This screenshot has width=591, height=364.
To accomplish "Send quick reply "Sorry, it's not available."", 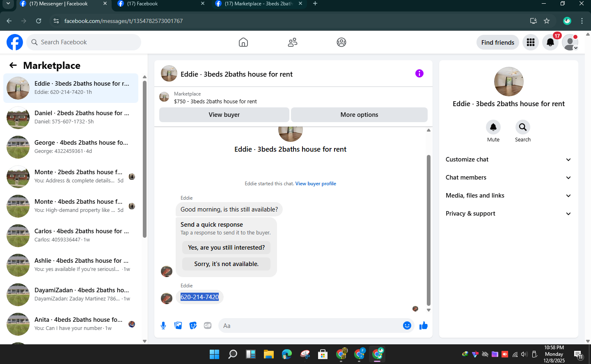I will (x=227, y=264).
